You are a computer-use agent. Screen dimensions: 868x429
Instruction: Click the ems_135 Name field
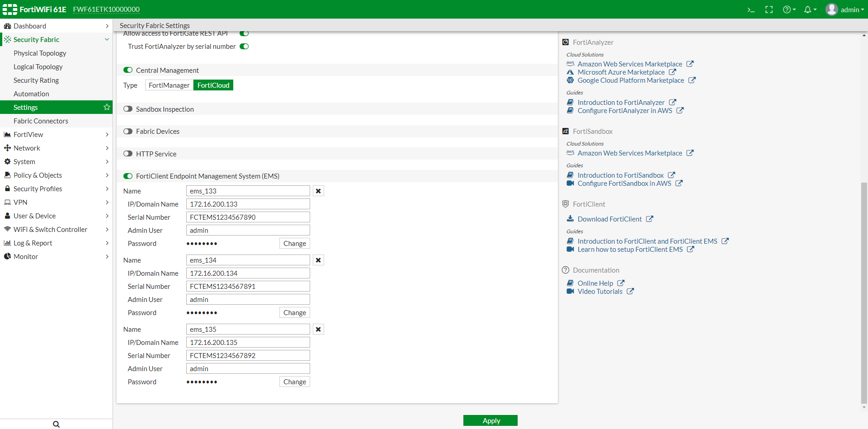click(x=248, y=329)
